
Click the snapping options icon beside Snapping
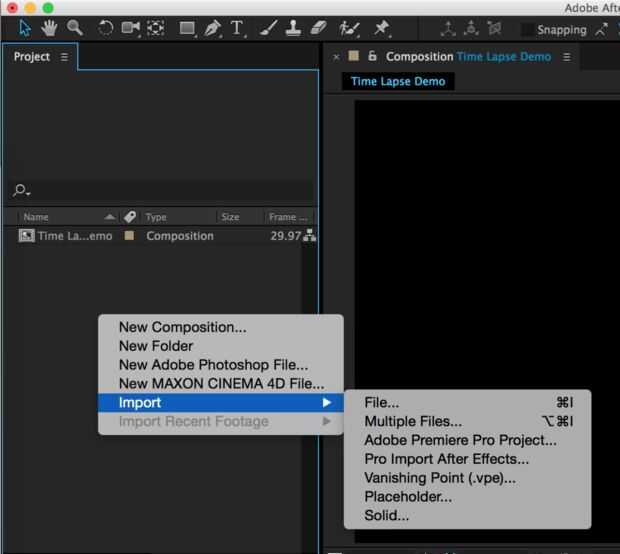(601, 29)
